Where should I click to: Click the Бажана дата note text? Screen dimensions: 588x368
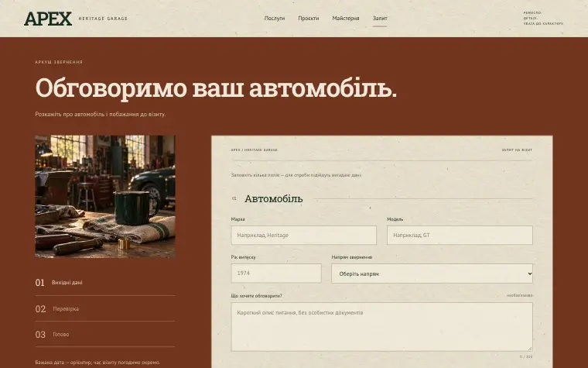click(97, 363)
